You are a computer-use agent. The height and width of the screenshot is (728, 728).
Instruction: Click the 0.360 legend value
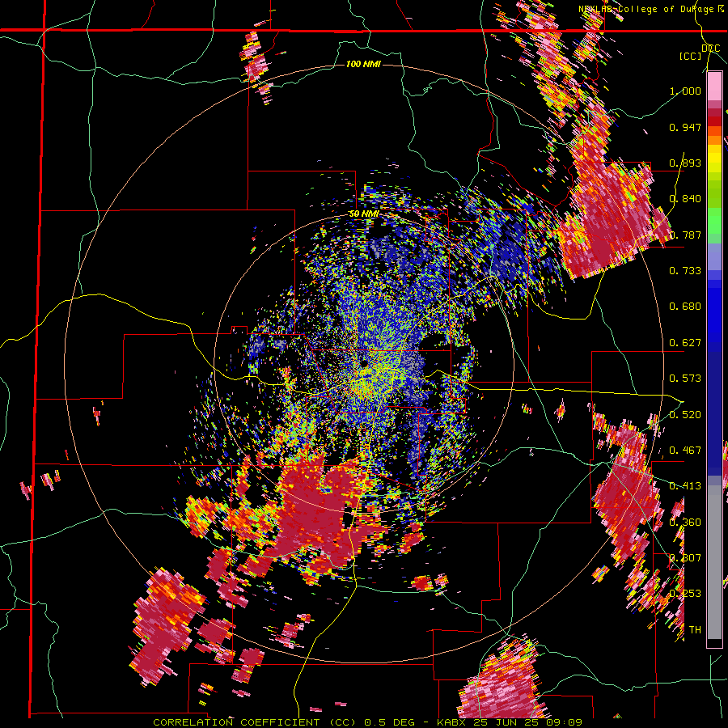[x=685, y=522]
